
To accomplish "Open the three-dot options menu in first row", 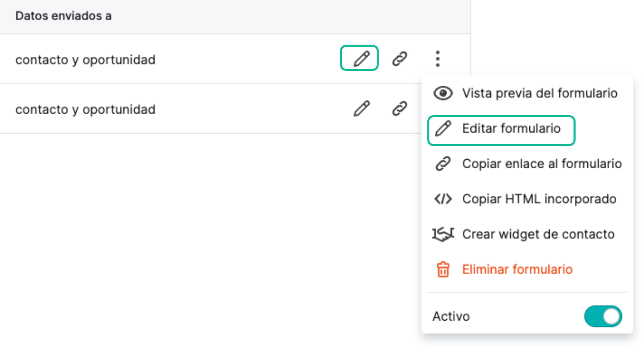I will click(x=437, y=59).
